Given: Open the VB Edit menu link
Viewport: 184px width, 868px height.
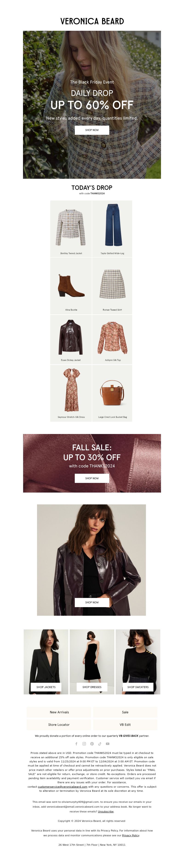Looking at the screenshot, I should 125,725.
